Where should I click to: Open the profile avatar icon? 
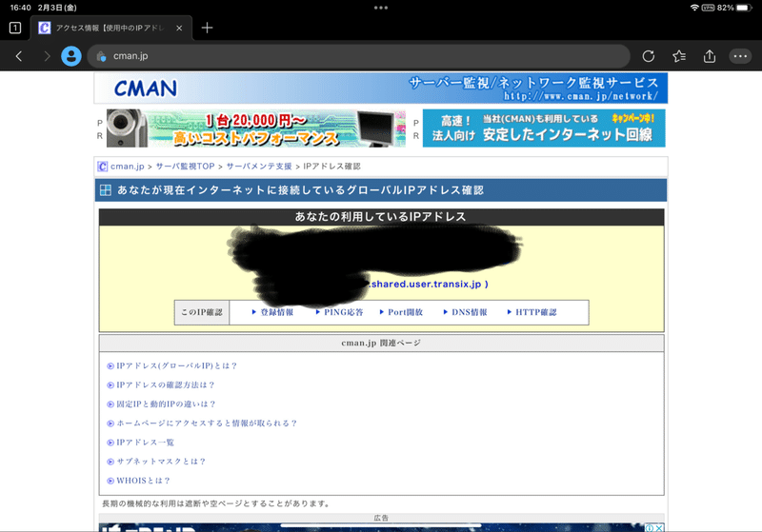70,56
